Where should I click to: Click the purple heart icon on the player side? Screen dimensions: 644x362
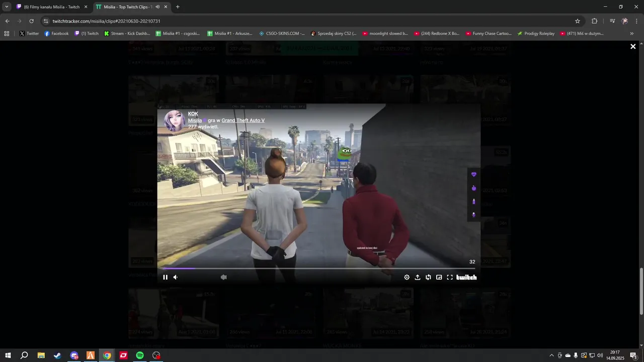point(473,174)
